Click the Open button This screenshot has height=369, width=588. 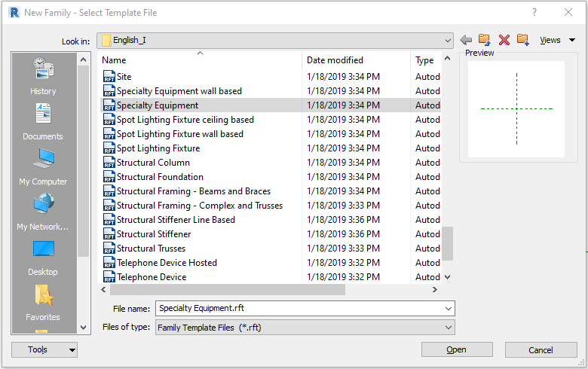click(457, 350)
